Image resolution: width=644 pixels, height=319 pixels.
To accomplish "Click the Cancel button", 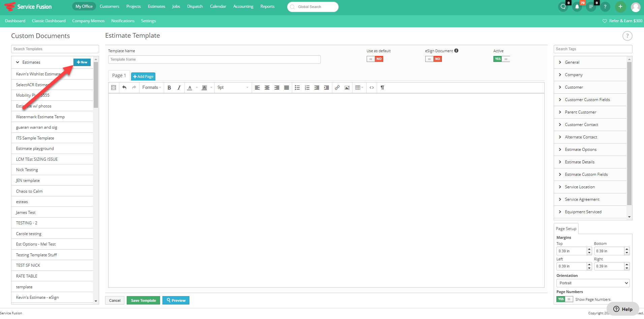I will (x=115, y=300).
